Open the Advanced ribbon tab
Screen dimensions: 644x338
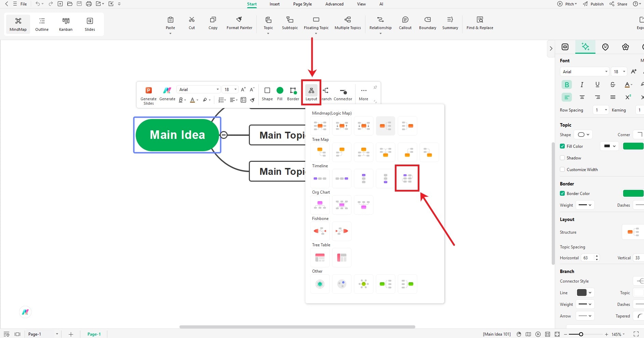(334, 4)
